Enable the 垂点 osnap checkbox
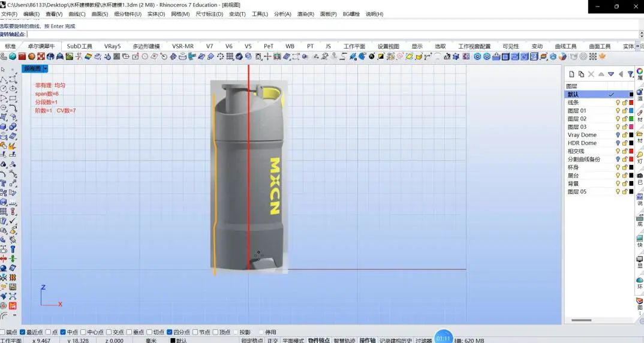The width and height of the screenshot is (644, 343). 130,332
